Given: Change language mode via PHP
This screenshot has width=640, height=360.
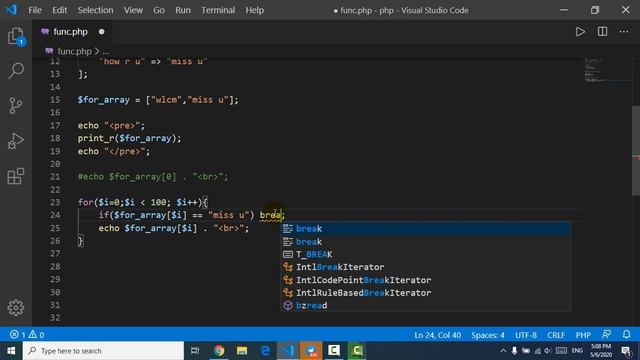Looking at the screenshot, I should point(583,335).
